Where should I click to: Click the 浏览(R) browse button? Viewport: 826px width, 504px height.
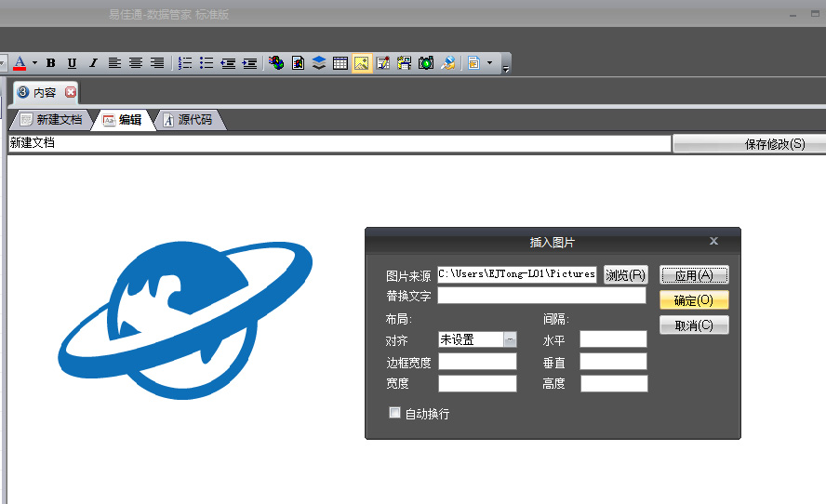[x=625, y=275]
